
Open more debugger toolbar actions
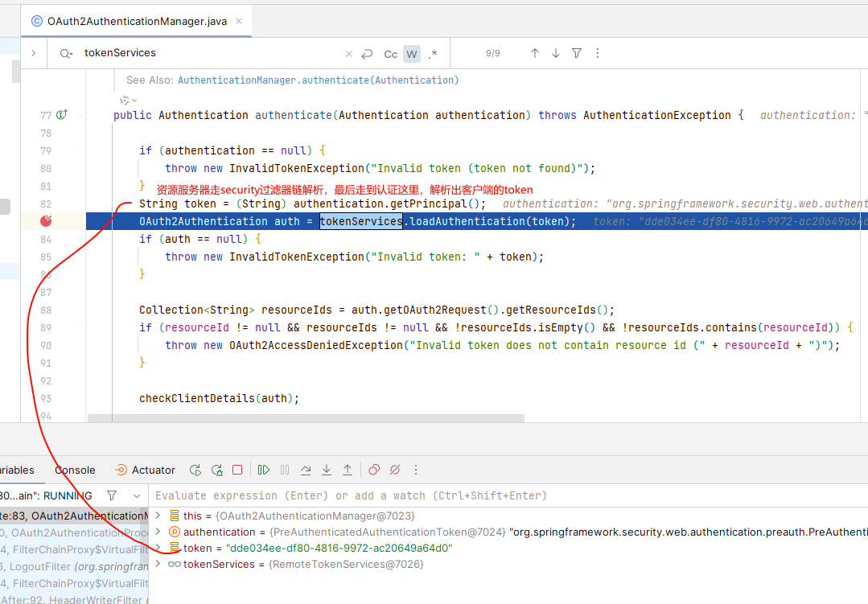[416, 470]
